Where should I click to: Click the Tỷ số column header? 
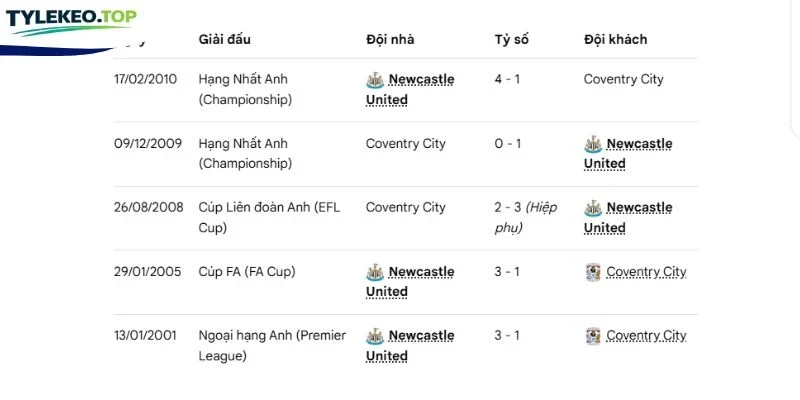pyautogui.click(x=511, y=39)
